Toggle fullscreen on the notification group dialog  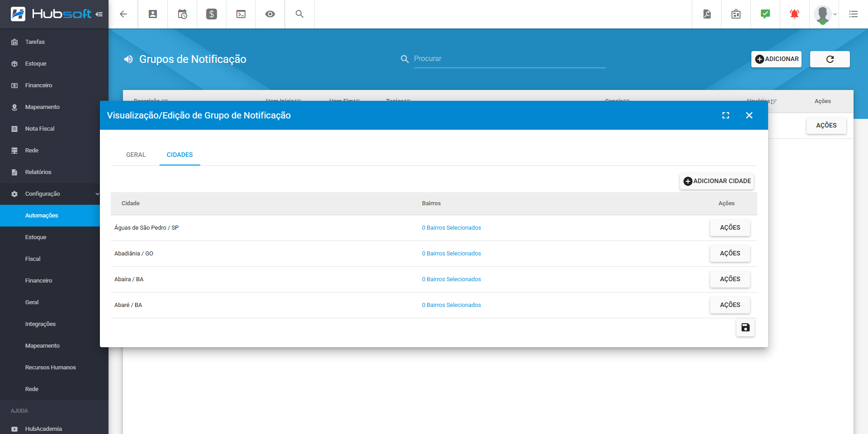726,115
